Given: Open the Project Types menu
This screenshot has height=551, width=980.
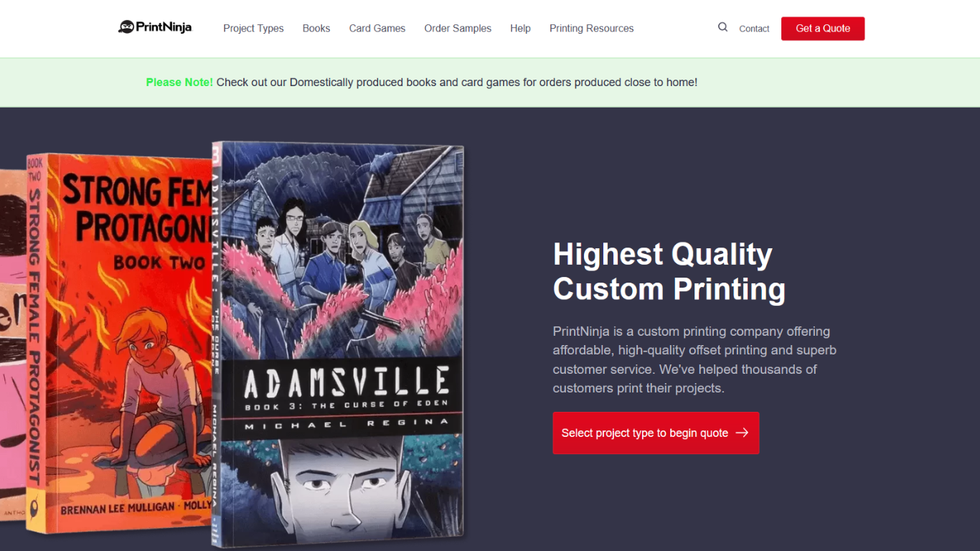Looking at the screenshot, I should coord(253,29).
